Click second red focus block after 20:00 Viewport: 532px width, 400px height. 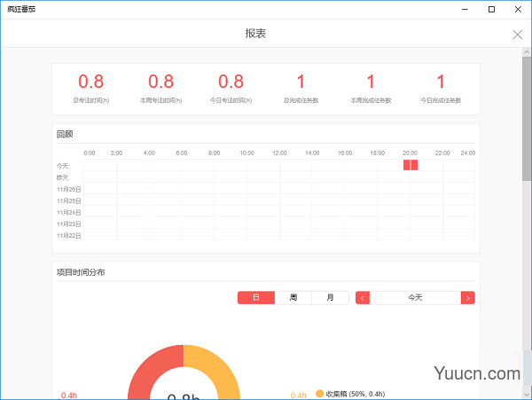414,165
